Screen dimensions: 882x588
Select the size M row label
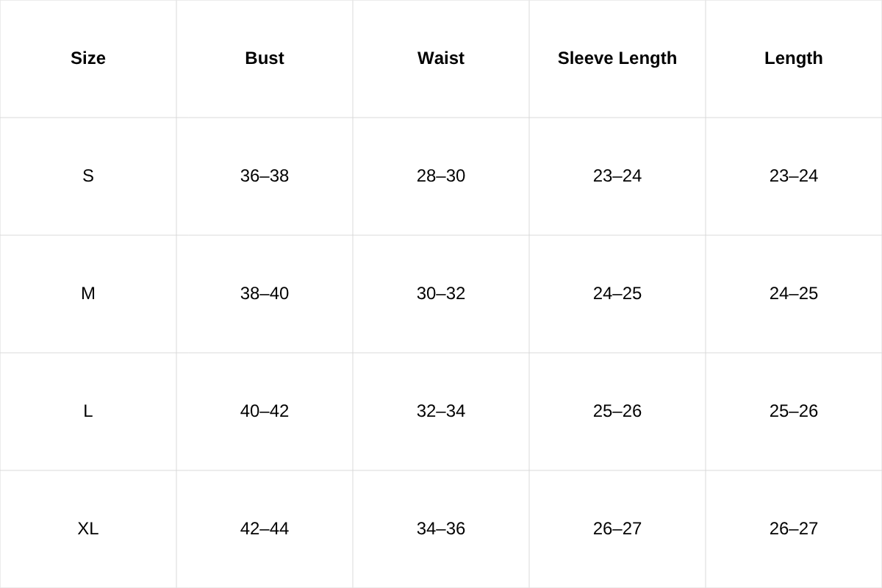88,293
